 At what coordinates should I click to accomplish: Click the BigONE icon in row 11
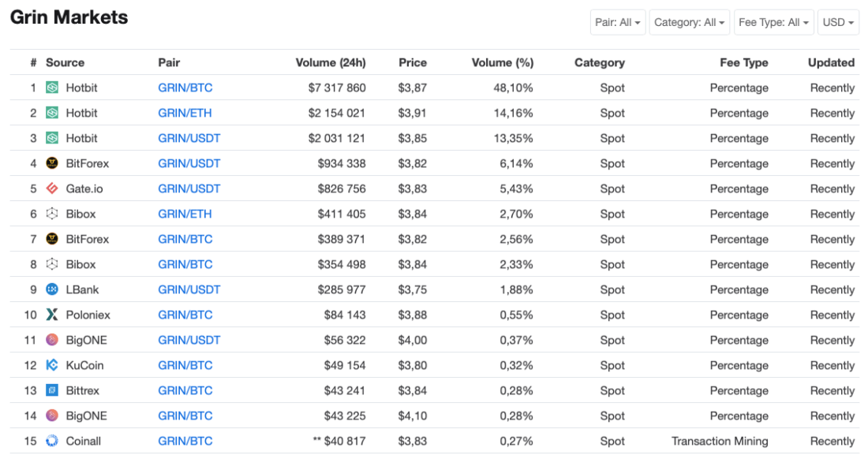(x=52, y=340)
